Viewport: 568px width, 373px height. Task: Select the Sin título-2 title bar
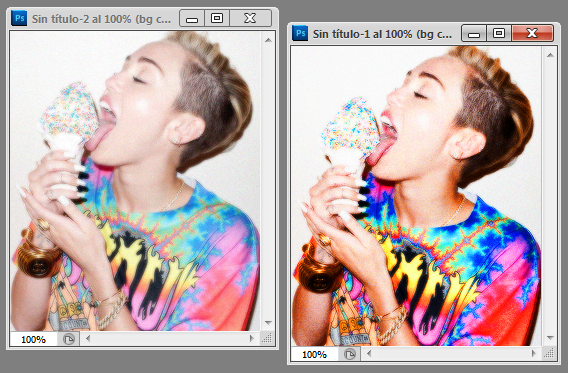pos(101,18)
